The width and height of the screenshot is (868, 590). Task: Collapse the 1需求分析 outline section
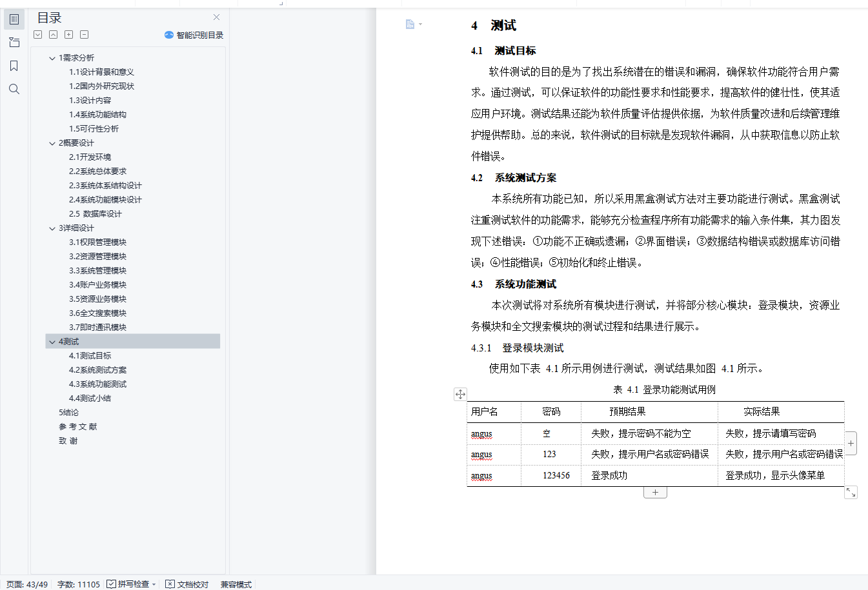[52, 58]
